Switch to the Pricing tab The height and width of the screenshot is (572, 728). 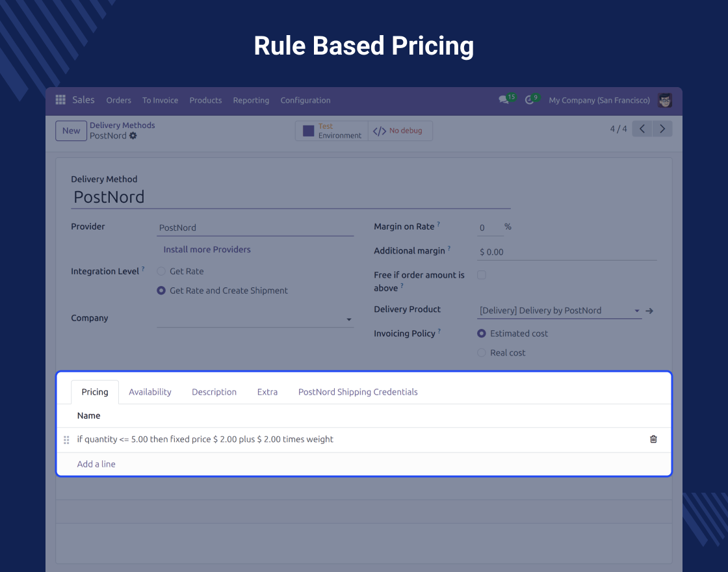point(95,392)
